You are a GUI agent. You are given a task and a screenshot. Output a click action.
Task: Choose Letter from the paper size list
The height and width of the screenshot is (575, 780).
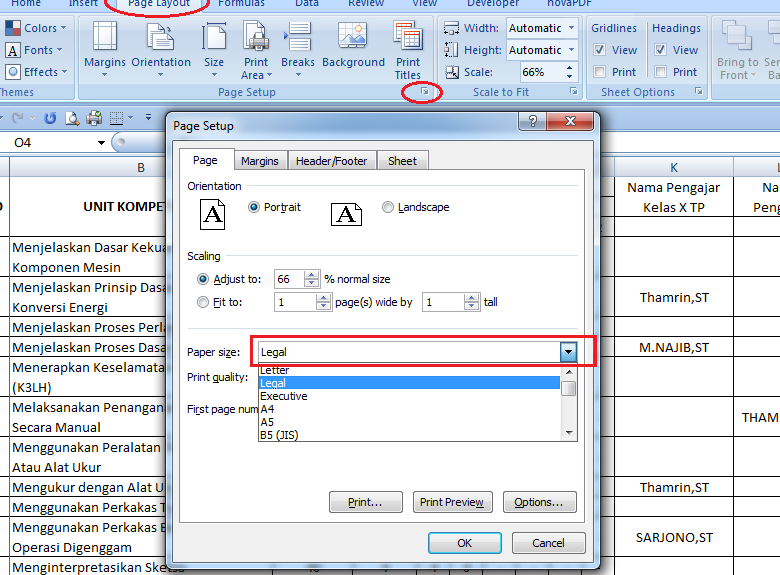click(409, 370)
